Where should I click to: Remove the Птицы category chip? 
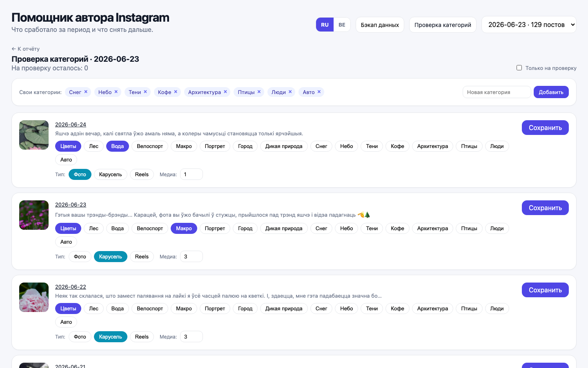[259, 92]
